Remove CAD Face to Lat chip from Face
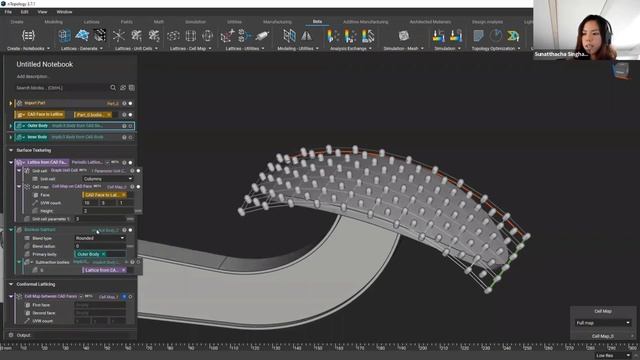 pyautogui.click(x=124, y=195)
